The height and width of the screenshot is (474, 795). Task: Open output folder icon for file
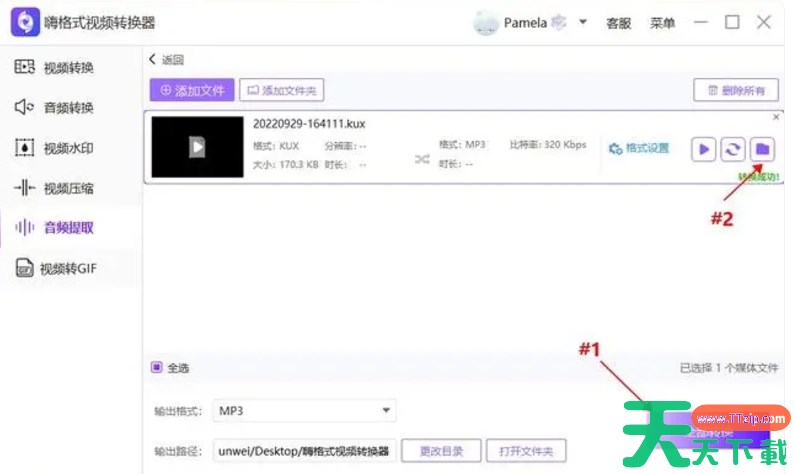click(762, 149)
